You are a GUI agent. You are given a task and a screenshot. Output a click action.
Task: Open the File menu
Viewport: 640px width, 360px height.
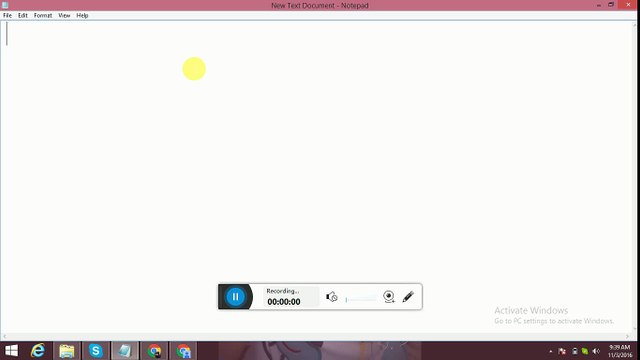click(x=7, y=16)
